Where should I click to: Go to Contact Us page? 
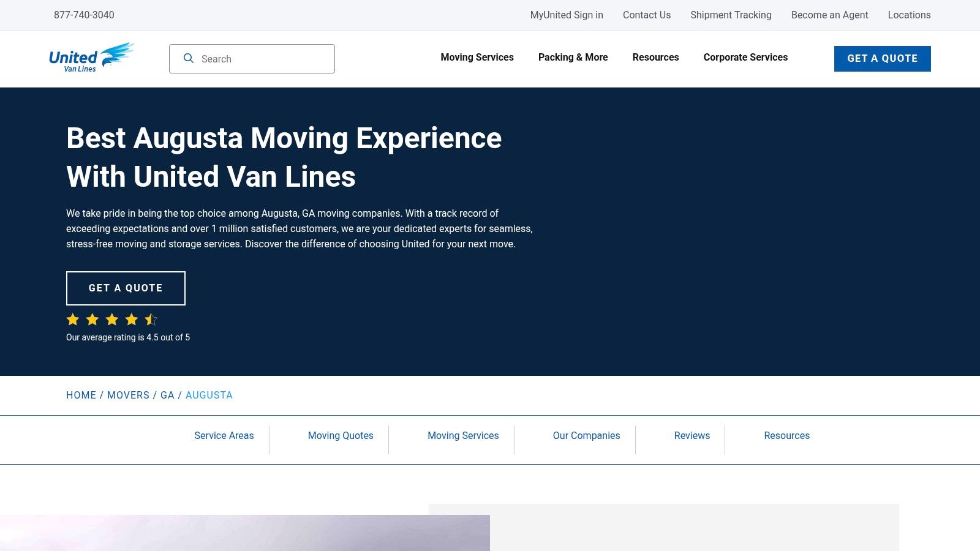646,15
